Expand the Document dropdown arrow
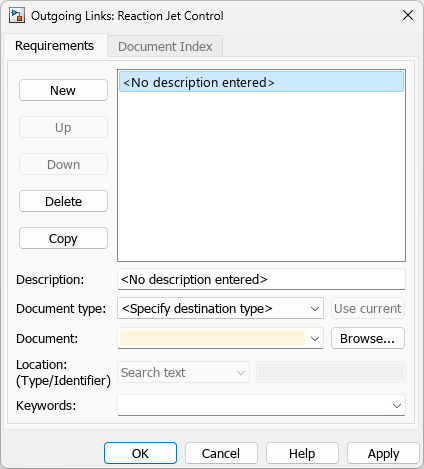424x469 pixels. click(x=315, y=339)
